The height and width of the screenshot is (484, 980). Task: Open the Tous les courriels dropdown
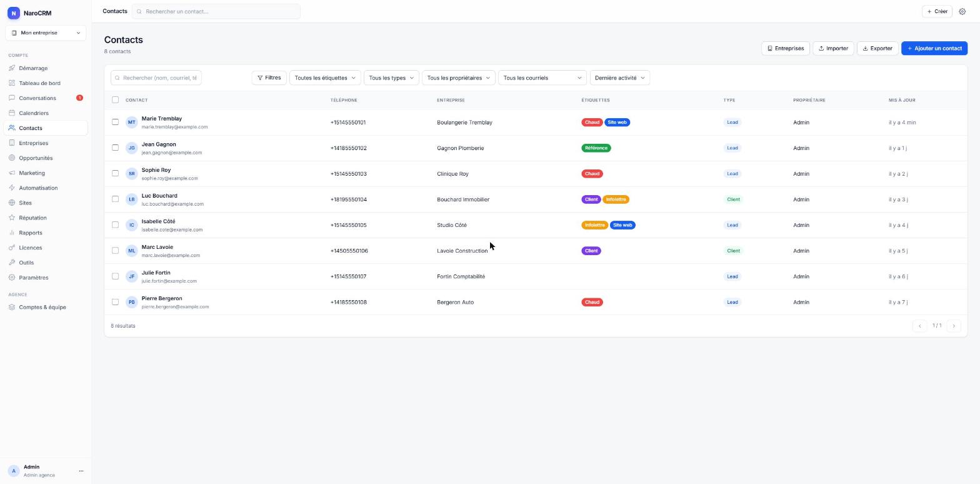[x=542, y=78]
